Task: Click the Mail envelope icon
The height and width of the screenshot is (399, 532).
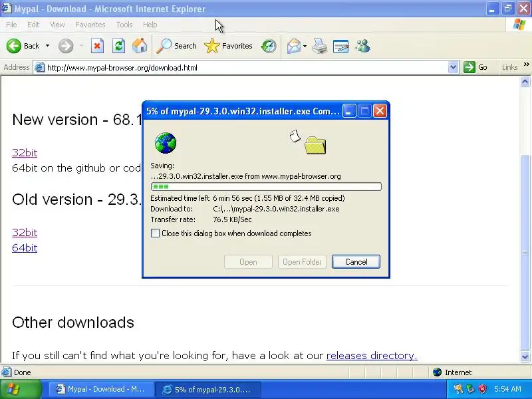Action: click(294, 46)
